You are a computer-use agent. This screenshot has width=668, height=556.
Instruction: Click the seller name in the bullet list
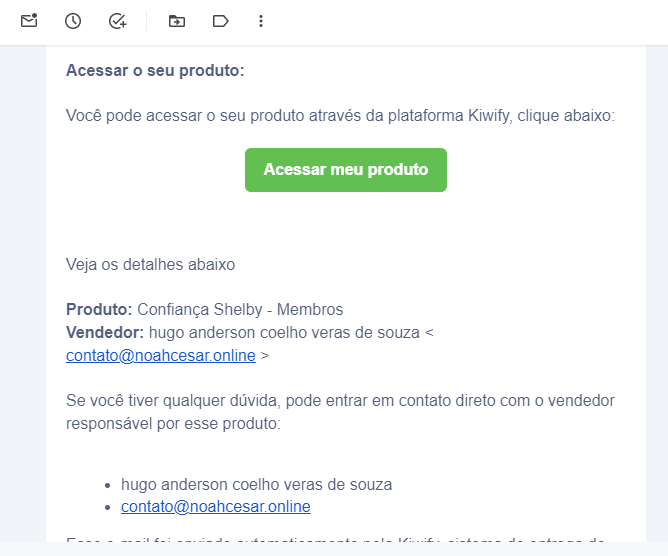(256, 485)
